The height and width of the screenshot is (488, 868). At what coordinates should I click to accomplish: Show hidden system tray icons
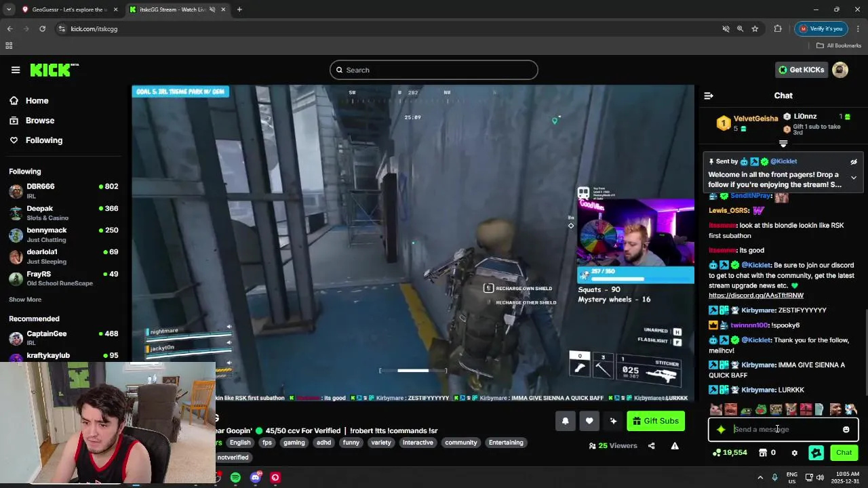click(760, 478)
